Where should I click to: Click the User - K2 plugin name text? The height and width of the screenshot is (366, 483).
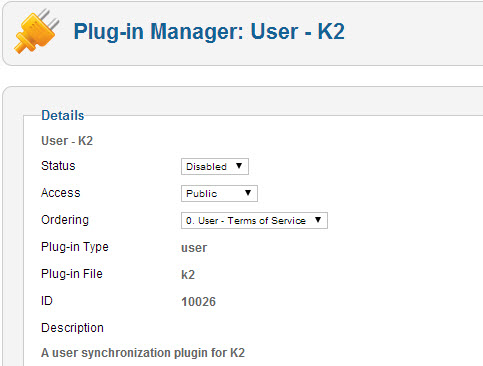(x=67, y=141)
